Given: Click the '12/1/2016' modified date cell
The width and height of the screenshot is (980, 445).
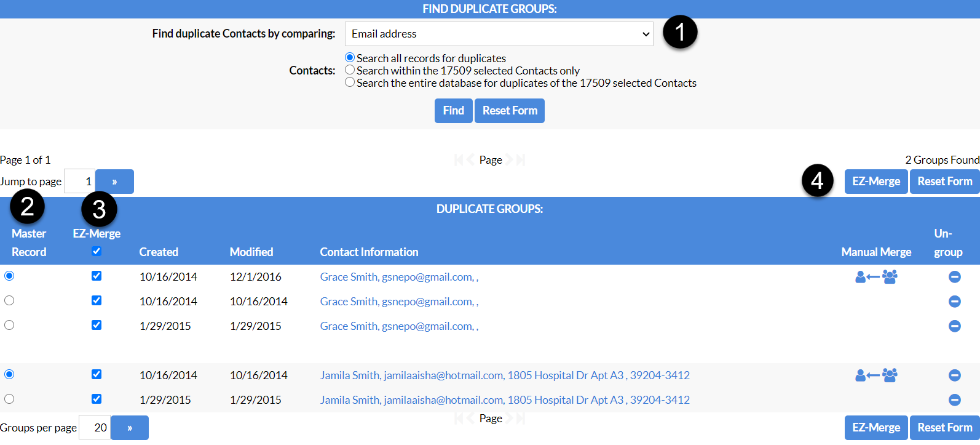Looking at the screenshot, I should [256, 277].
